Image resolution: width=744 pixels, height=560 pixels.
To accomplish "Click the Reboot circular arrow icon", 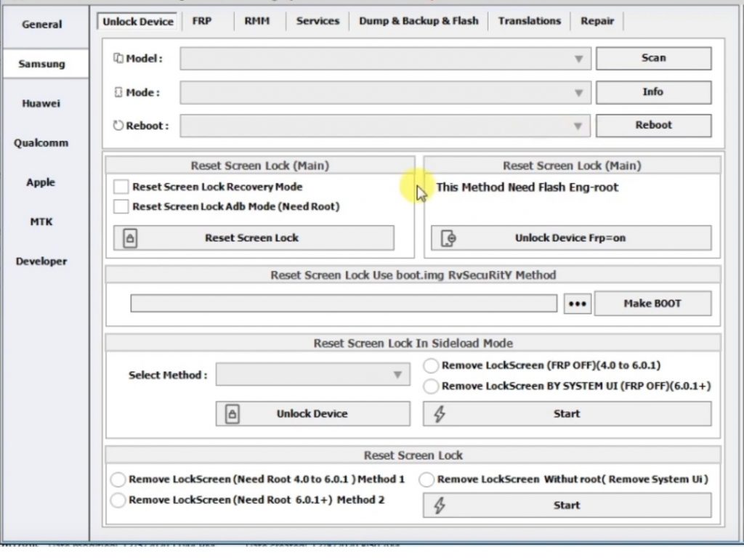I will tap(117, 125).
